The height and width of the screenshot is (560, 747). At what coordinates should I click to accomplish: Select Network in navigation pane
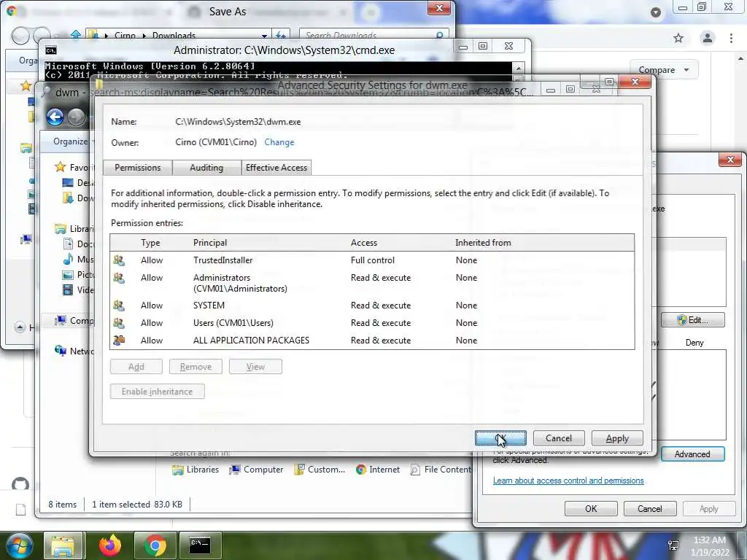pyautogui.click(x=74, y=351)
